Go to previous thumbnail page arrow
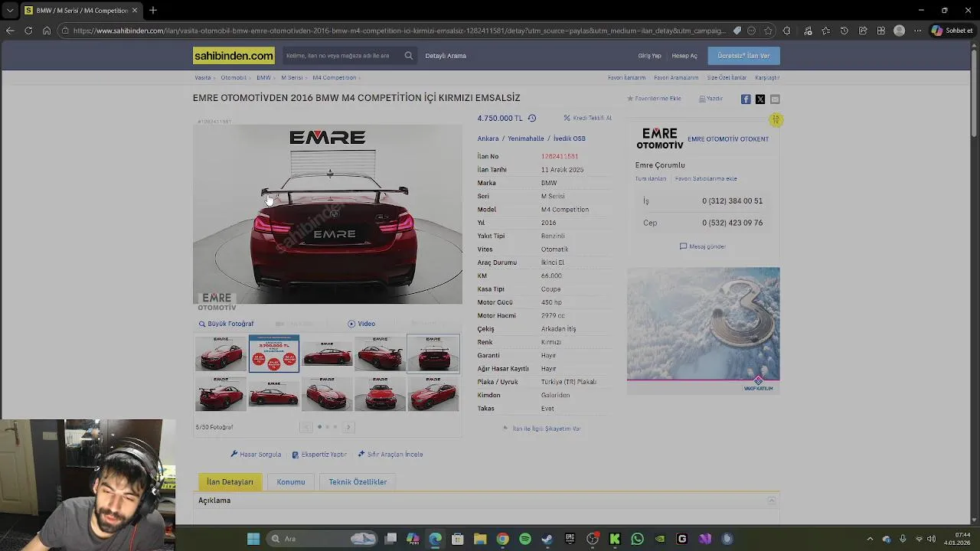This screenshot has width=980, height=551. point(305,427)
